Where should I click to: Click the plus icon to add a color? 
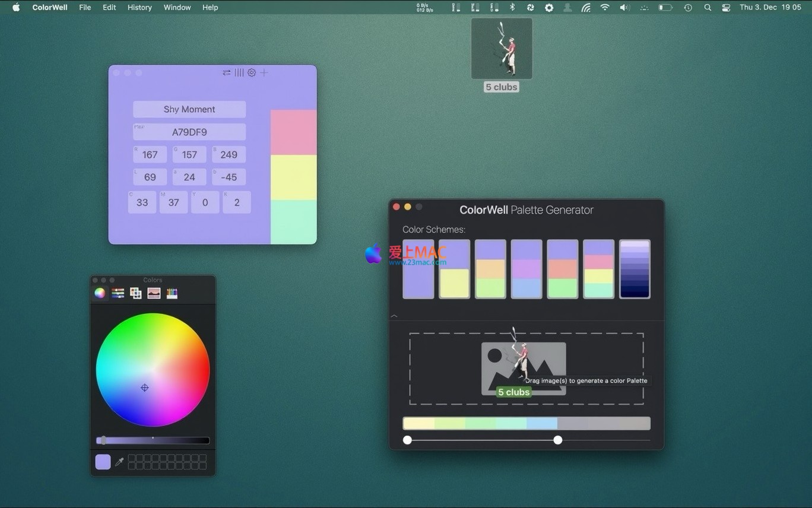click(264, 72)
